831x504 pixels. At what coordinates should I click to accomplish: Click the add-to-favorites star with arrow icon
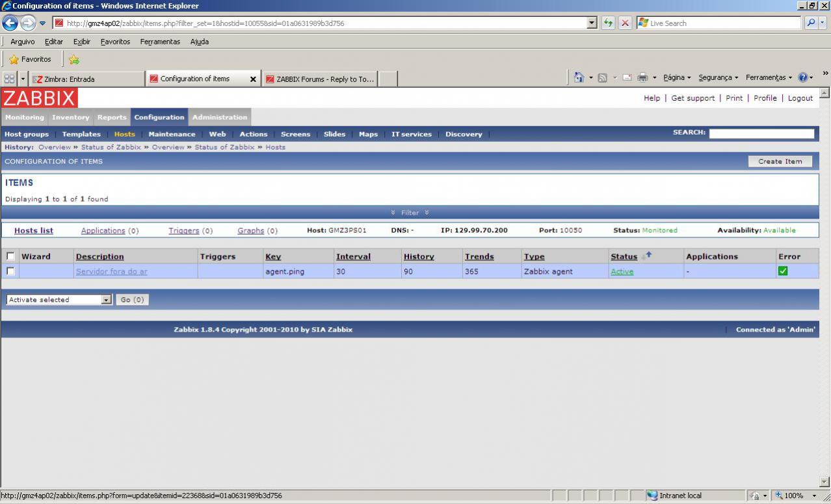pyautogui.click(x=74, y=60)
